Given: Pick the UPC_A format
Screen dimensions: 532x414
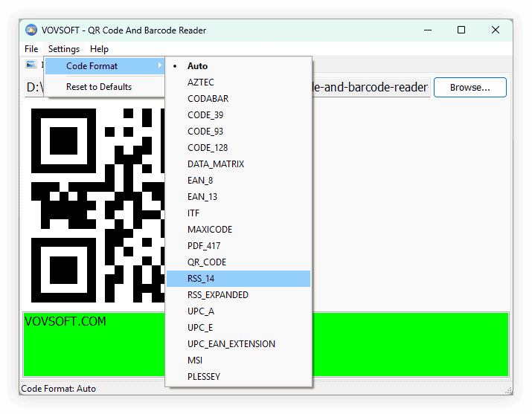Looking at the screenshot, I should click(239, 311).
